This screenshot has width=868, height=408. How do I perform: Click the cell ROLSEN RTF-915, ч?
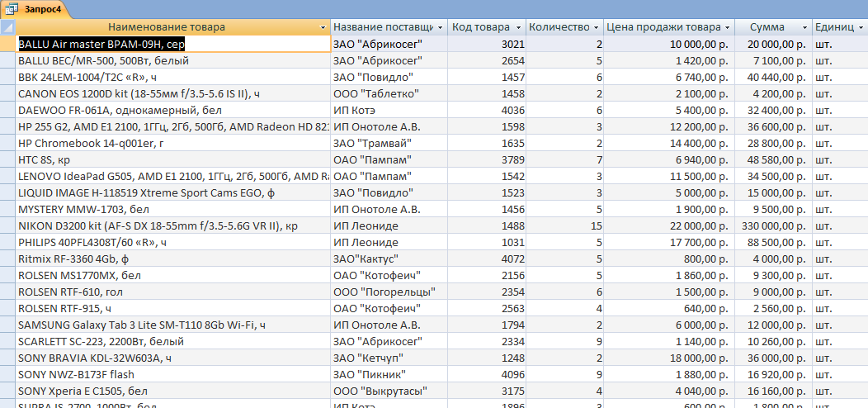coord(173,308)
